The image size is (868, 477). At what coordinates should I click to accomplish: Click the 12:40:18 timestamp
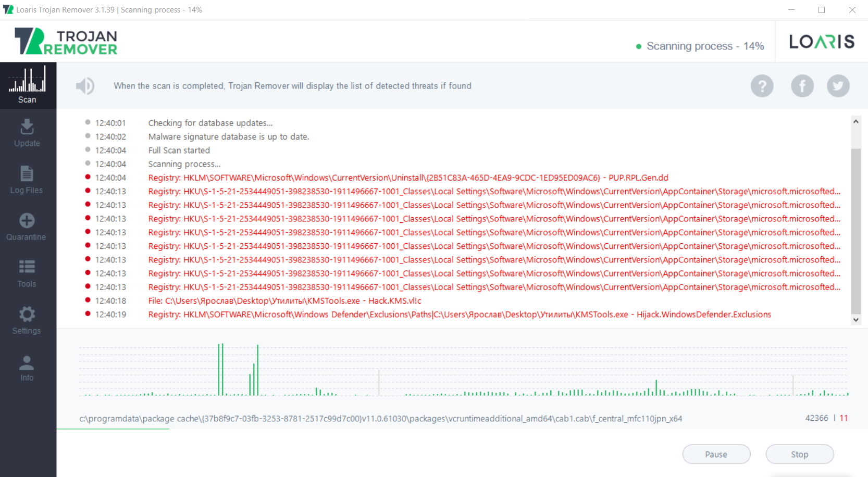tap(110, 300)
